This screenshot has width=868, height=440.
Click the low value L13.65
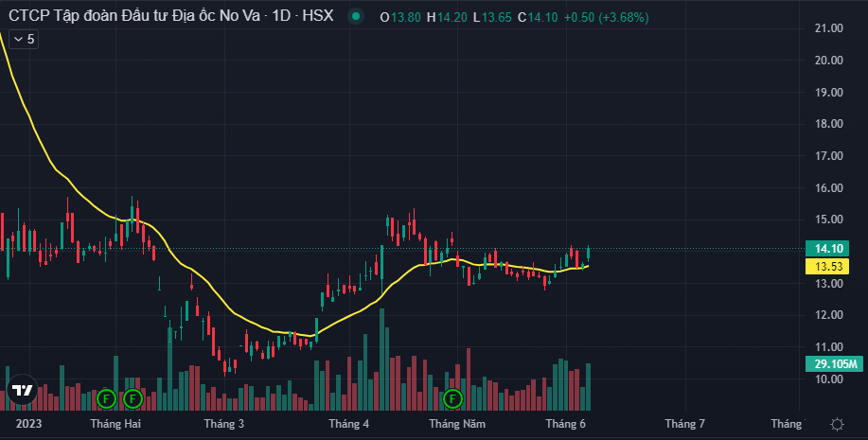coord(492,18)
